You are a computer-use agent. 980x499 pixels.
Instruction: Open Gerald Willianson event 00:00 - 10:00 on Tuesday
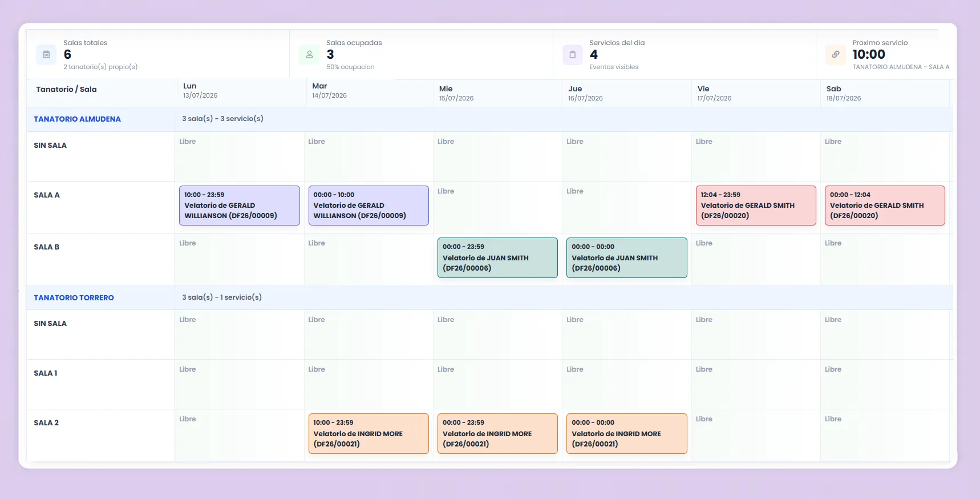pos(368,206)
